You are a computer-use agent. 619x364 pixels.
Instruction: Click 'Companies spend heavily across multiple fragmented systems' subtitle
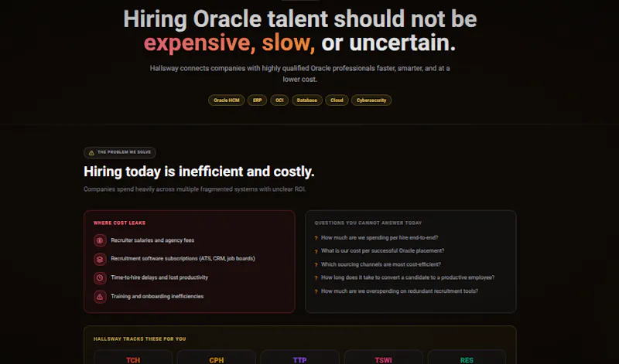[x=195, y=189]
